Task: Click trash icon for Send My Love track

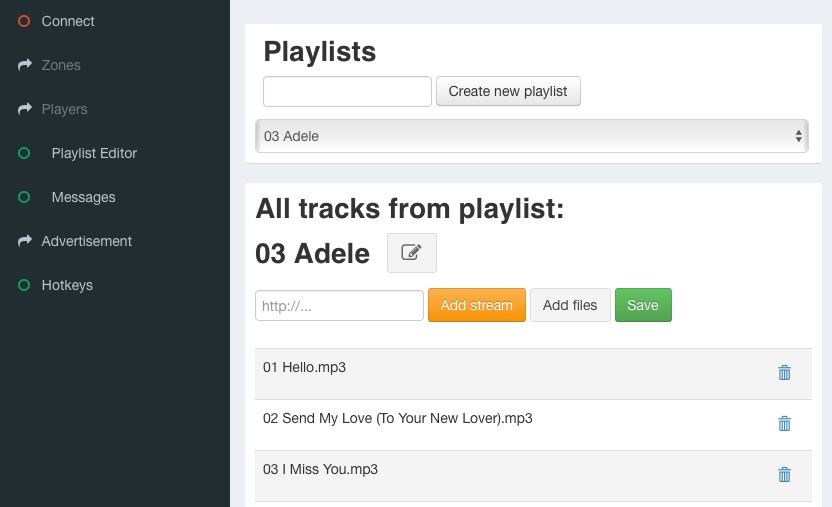Action: coord(784,424)
